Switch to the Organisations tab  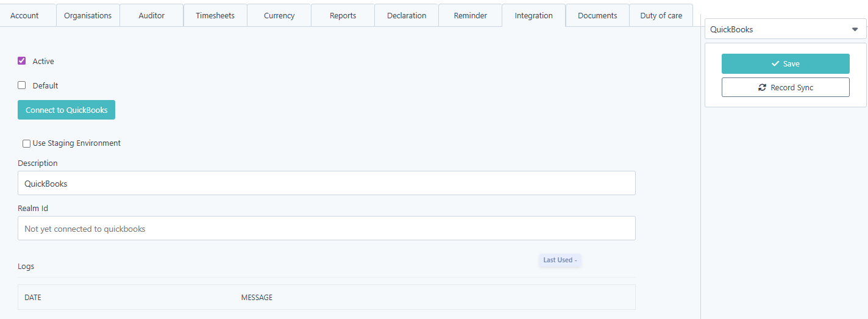pos(88,15)
